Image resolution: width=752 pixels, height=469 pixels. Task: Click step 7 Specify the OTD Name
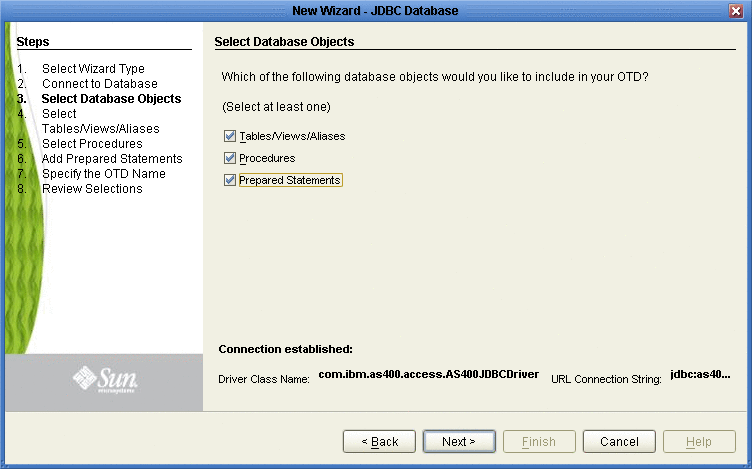104,174
